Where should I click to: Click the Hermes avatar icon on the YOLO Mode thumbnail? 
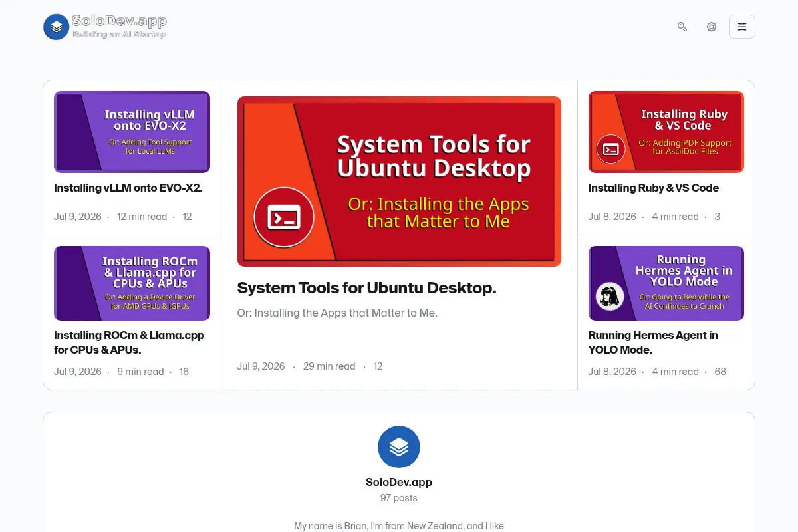pyautogui.click(x=609, y=297)
